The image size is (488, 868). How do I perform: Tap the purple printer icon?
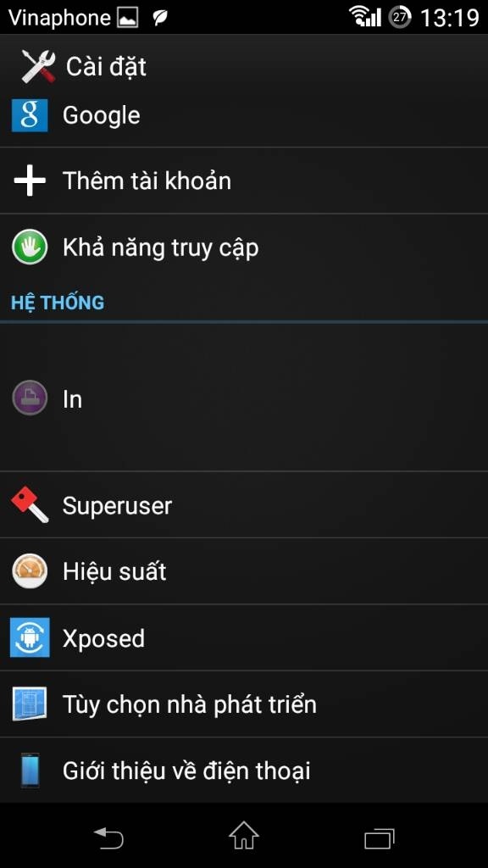click(x=30, y=398)
